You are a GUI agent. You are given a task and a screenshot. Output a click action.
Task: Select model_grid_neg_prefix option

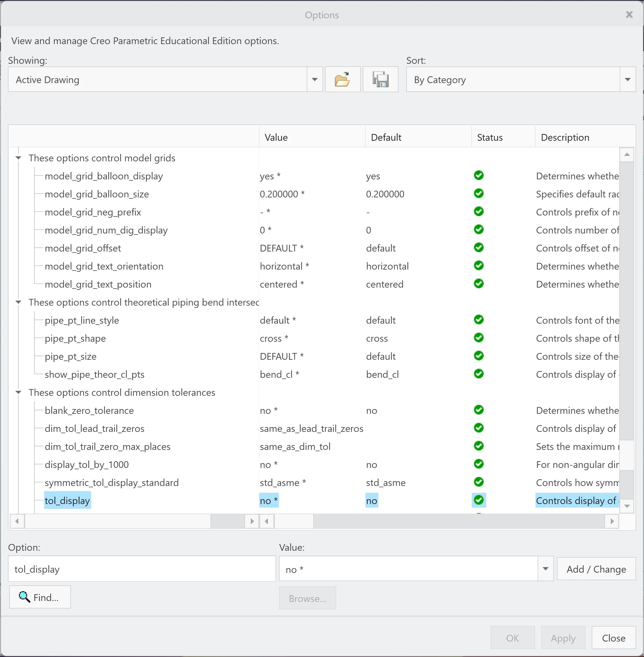[x=93, y=212]
